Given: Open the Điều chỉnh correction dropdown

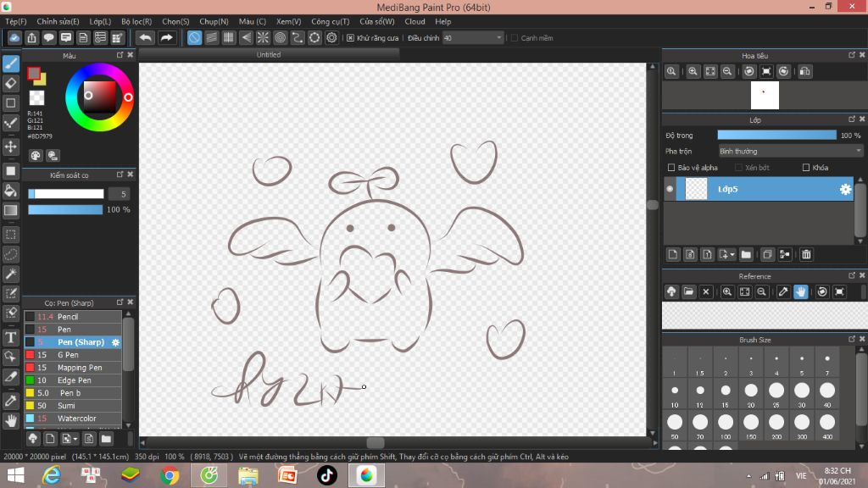Looking at the screenshot, I should (473, 37).
